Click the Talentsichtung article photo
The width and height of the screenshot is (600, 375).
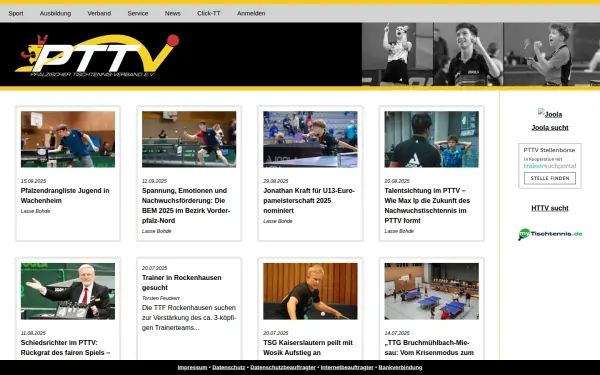coord(432,139)
